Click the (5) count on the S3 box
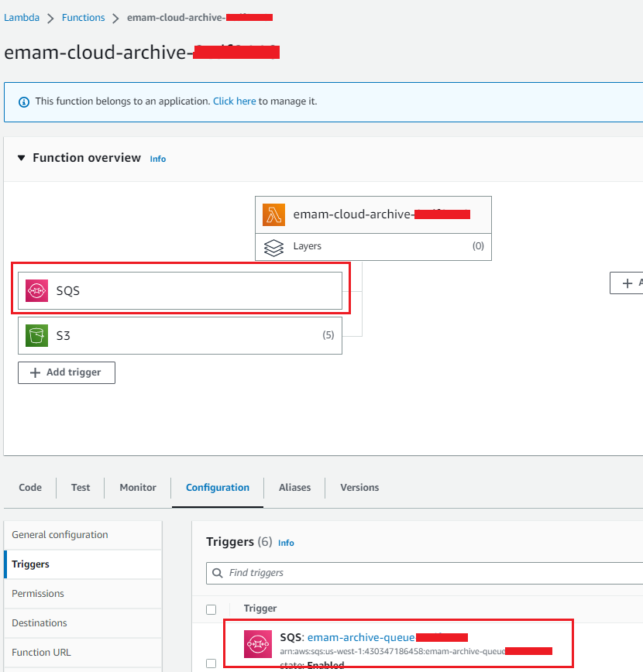Viewport: 643px width, 672px height. coord(328,335)
